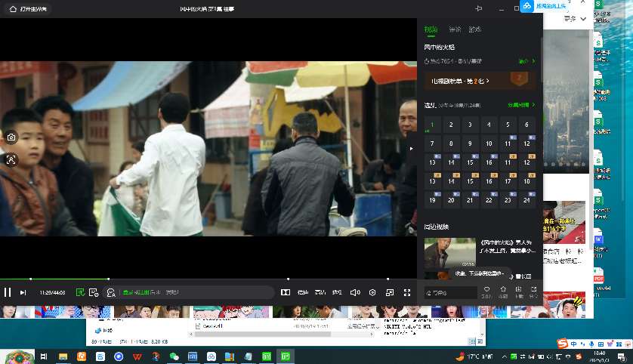Screen dimensions: 633x364
Task: Skip to the next episode
Action: 23,292
